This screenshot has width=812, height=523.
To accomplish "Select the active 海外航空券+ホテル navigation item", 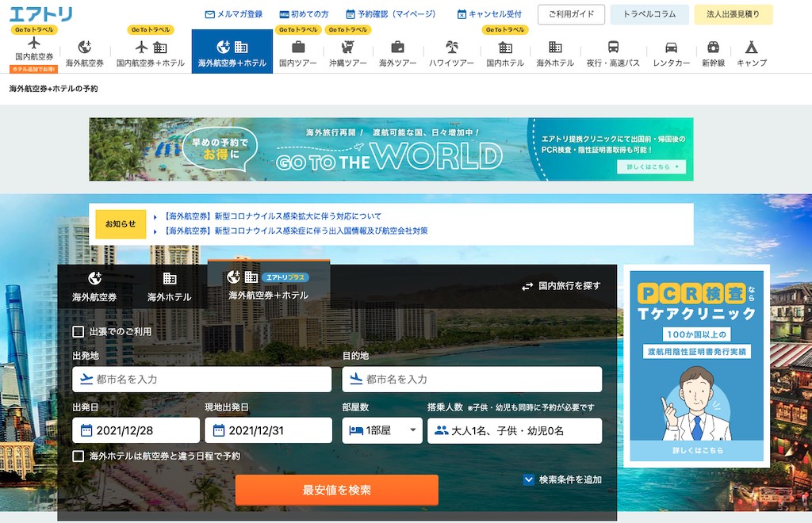I will 232,52.
